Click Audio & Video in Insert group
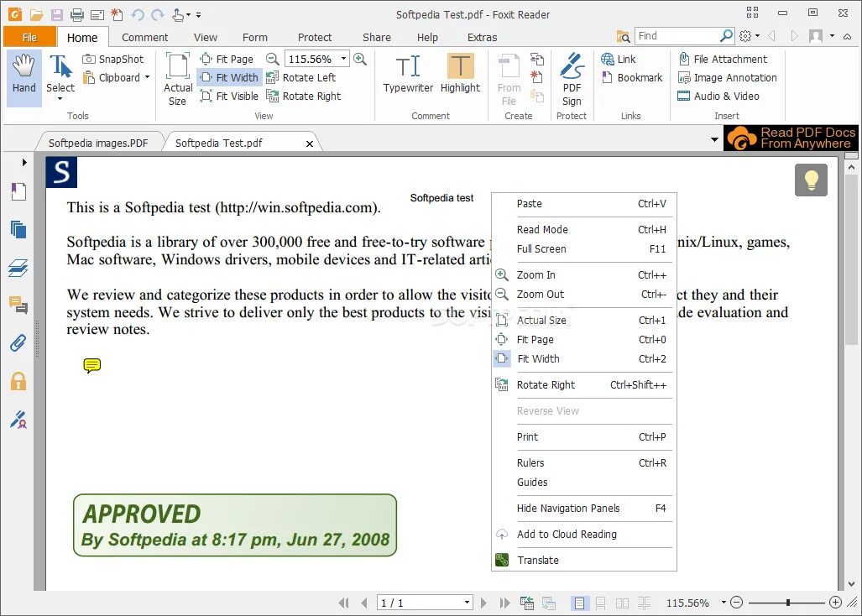This screenshot has height=616, width=862. point(718,97)
